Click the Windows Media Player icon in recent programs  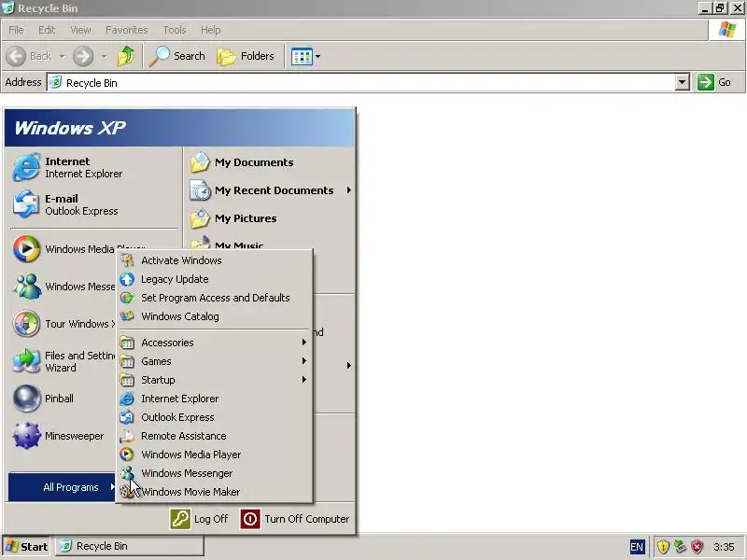click(26, 248)
